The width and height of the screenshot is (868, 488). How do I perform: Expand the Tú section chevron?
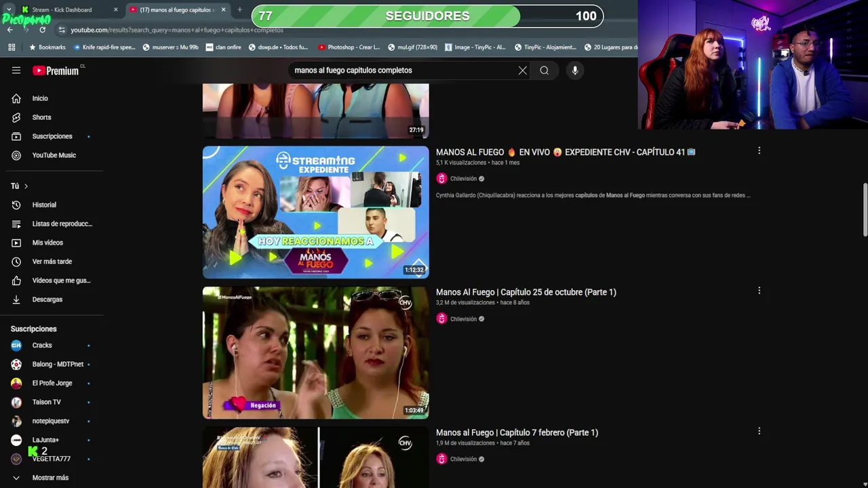tap(26, 186)
